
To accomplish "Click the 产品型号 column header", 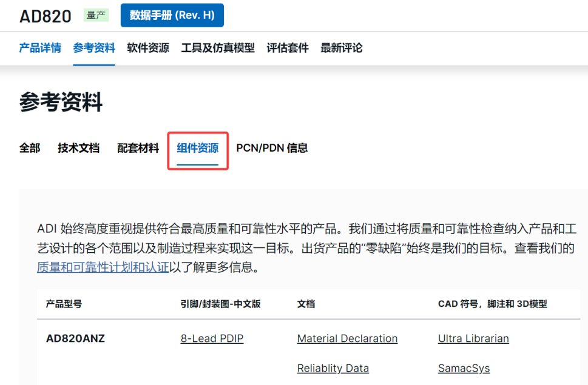I will tap(64, 304).
